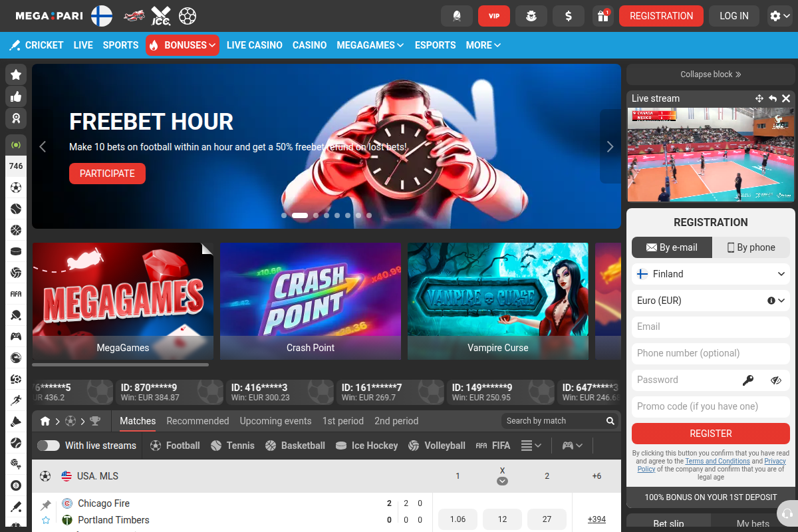This screenshot has height=532, width=798.
Task: Click the Search by match field
Action: coord(553,421)
